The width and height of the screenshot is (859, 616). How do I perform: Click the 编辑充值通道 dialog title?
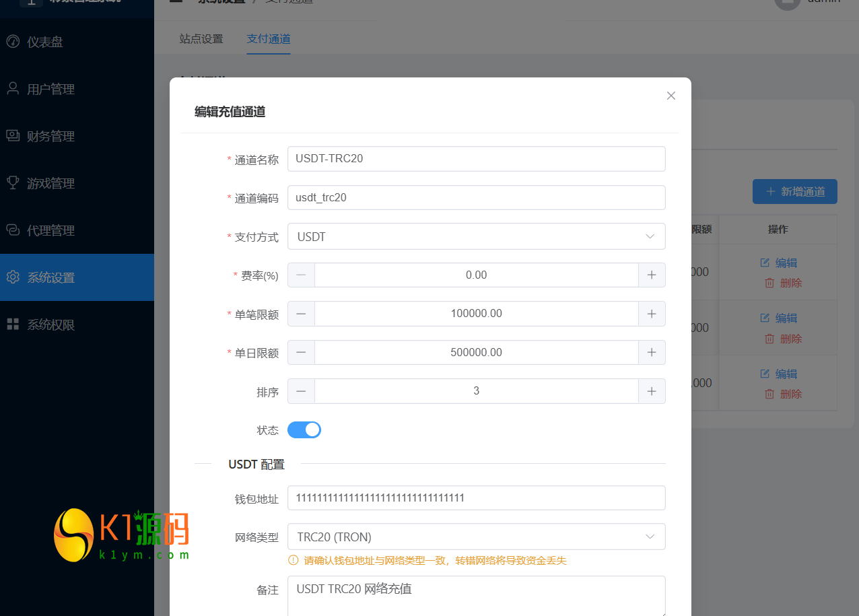230,112
